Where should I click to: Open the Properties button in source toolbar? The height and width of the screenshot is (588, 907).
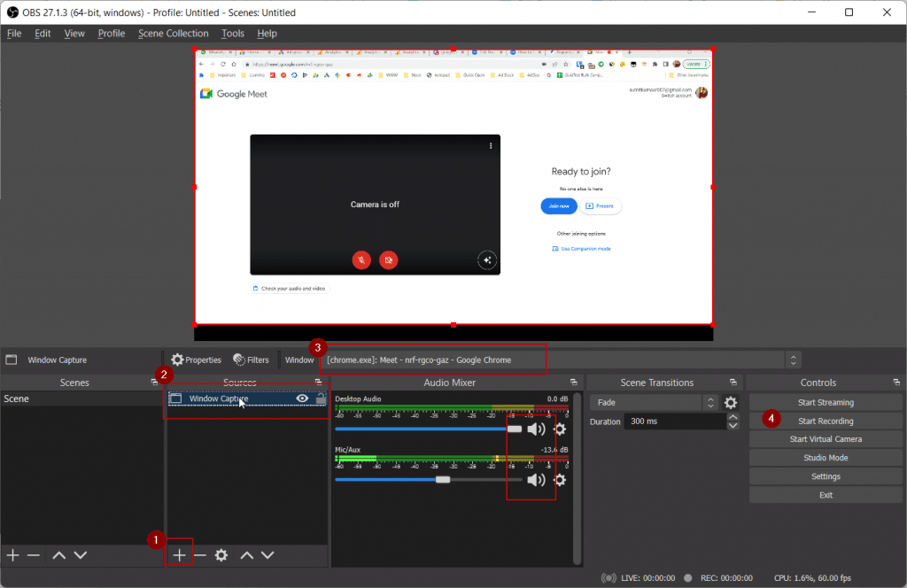[196, 360]
